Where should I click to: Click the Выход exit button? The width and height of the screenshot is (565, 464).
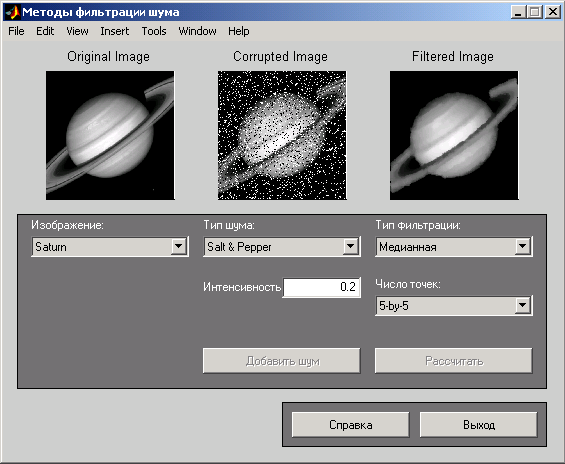point(479,425)
